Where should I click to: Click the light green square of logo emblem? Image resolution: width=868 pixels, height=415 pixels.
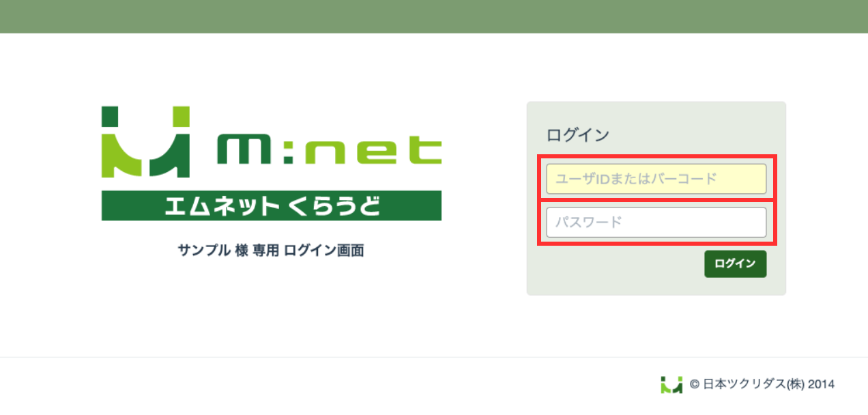pyautogui.click(x=180, y=116)
